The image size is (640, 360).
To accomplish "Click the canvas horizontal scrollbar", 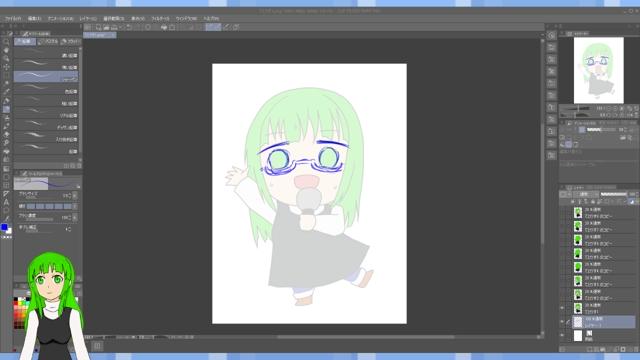I will coord(365,337).
